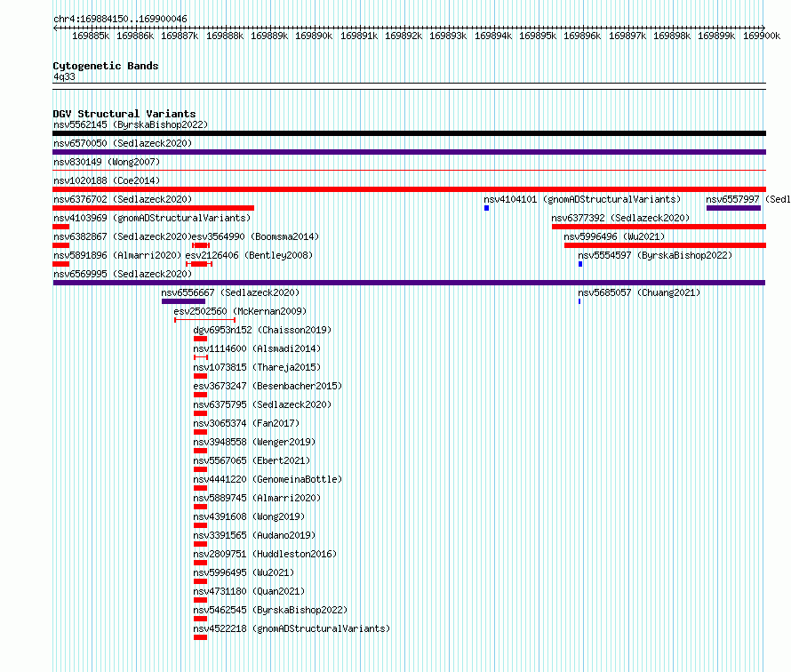The image size is (791, 672).
Task: Open the nsv6570050 (Sedlazeck2020) label
Action: [123, 143]
